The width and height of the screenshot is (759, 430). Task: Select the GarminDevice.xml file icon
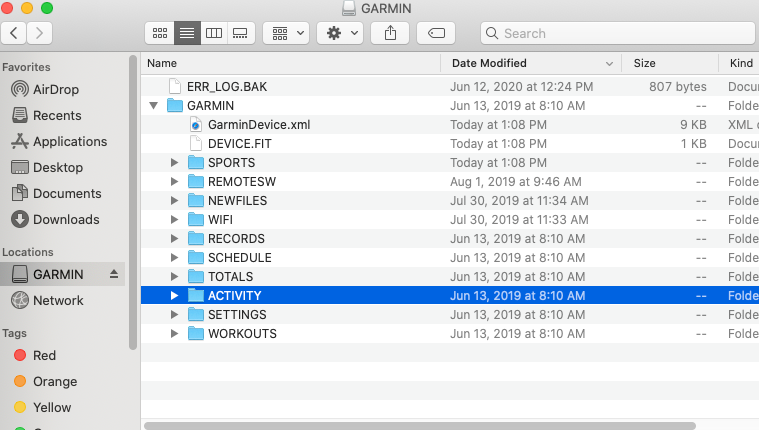click(196, 124)
